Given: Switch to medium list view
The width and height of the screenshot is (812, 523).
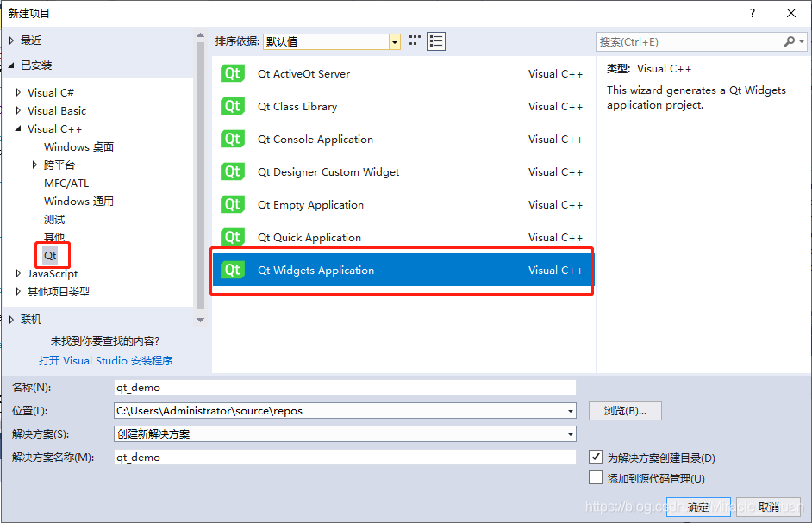Looking at the screenshot, I should [x=436, y=41].
